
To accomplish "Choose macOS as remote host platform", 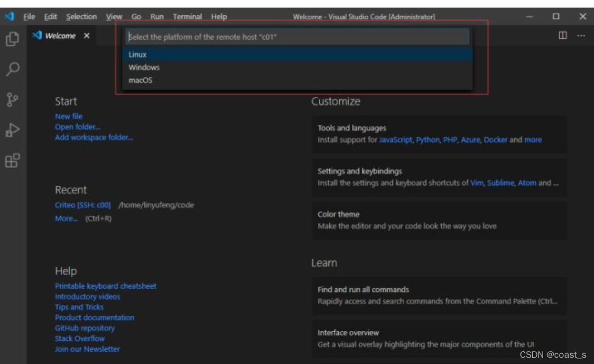I will [297, 80].
